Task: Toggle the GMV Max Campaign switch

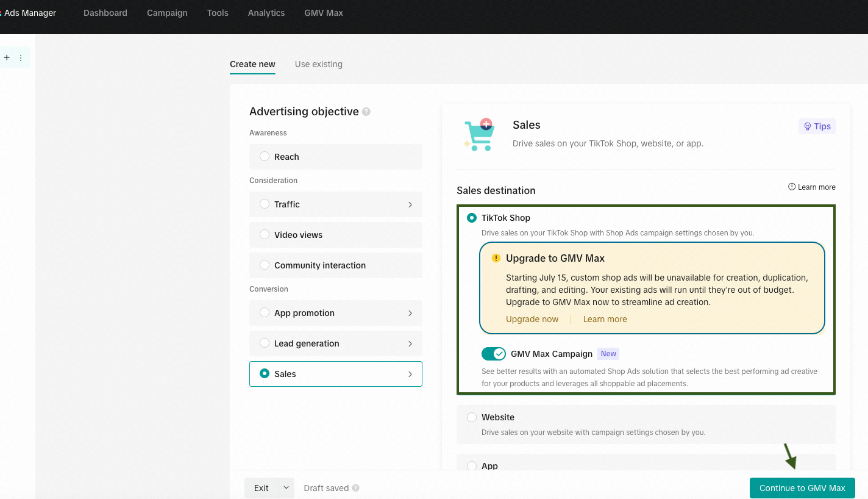Action: (494, 354)
